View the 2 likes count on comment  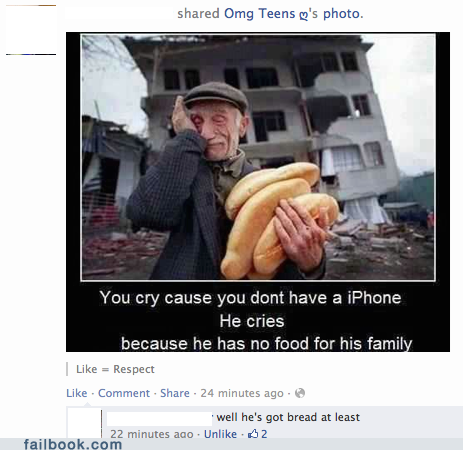click(x=264, y=434)
